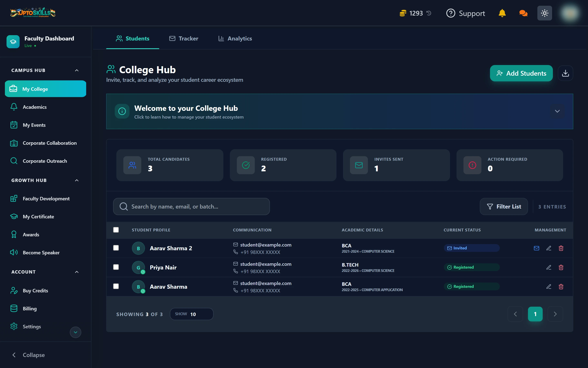Switch to Analytics tab
This screenshot has width=588, height=368.
pos(235,38)
